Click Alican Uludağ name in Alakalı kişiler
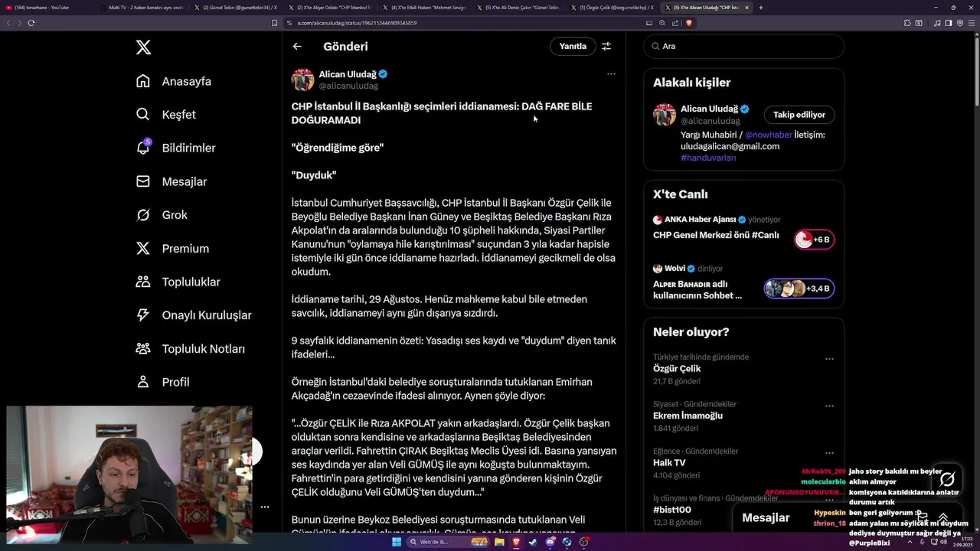 [x=710, y=109]
